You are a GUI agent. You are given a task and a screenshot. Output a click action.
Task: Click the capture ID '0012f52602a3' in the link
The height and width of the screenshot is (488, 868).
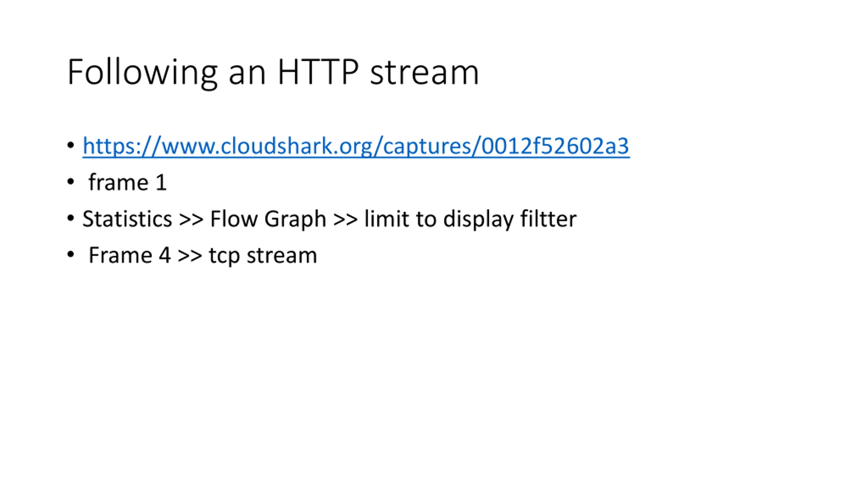click(555, 146)
